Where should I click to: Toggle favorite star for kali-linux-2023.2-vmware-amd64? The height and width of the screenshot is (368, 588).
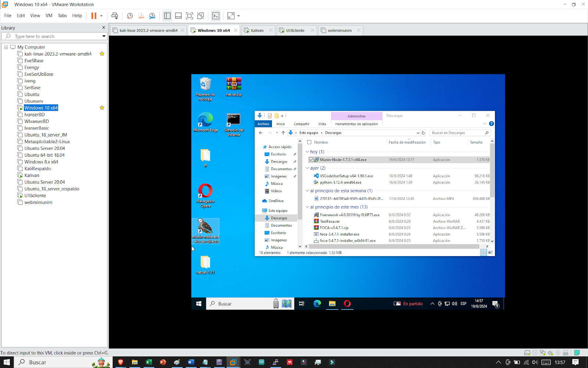tap(102, 54)
